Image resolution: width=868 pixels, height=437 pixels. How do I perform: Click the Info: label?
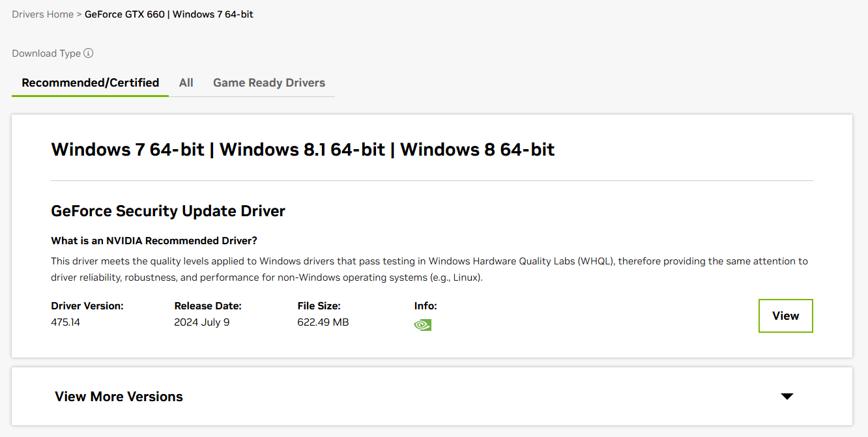tap(426, 306)
